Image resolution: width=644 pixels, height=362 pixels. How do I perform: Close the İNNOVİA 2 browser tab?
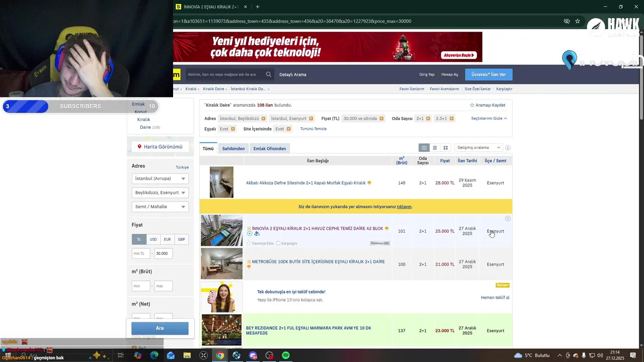245,7
